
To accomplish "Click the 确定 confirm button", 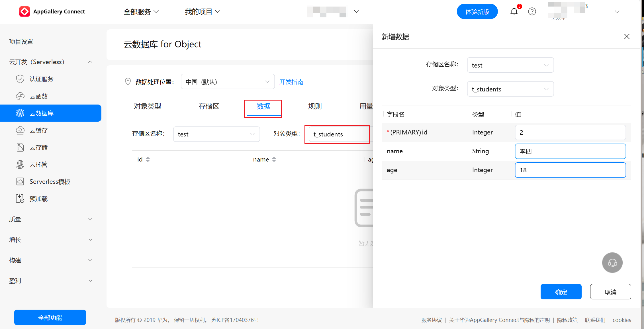I will coord(561,292).
